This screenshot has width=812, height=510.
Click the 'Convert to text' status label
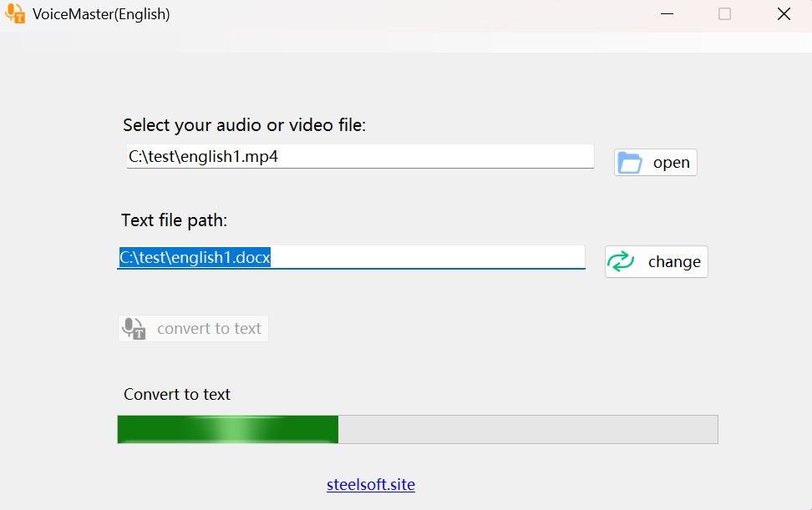[x=176, y=394]
